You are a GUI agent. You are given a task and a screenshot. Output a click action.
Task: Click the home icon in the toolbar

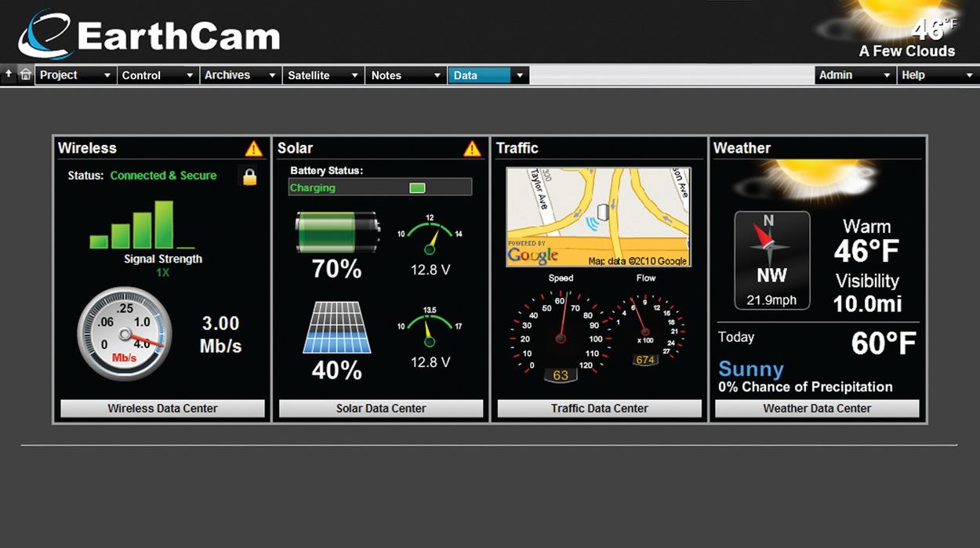pos(25,74)
